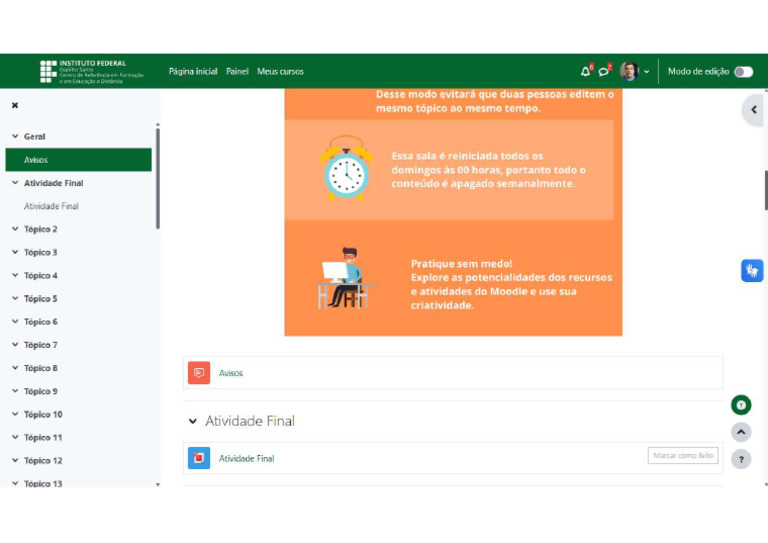Click the Atividade Final activity icon
Viewport: 768px width, 543px height.
click(x=199, y=458)
